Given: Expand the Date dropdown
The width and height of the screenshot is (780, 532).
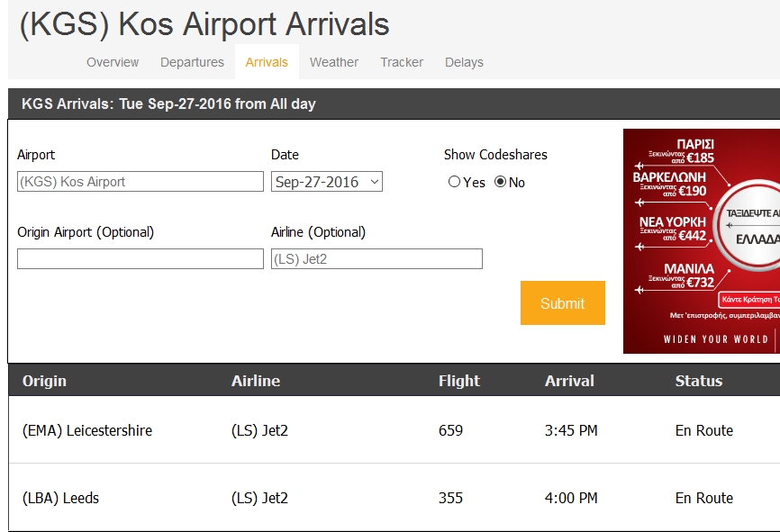Looking at the screenshot, I should pos(327,182).
